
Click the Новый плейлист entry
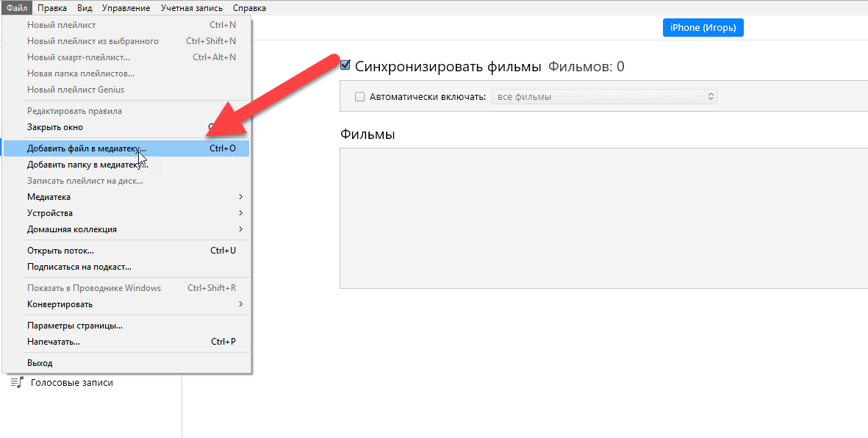tap(126, 25)
